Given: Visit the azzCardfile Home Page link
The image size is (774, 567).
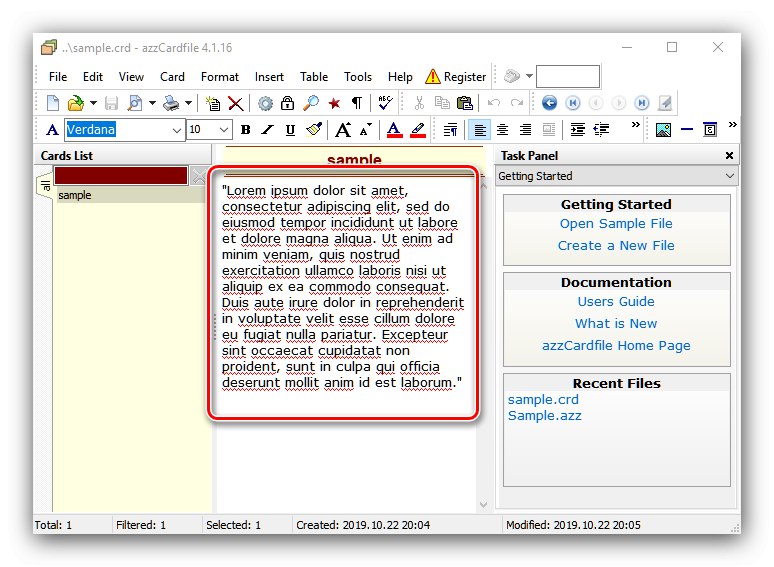Looking at the screenshot, I should pos(616,345).
